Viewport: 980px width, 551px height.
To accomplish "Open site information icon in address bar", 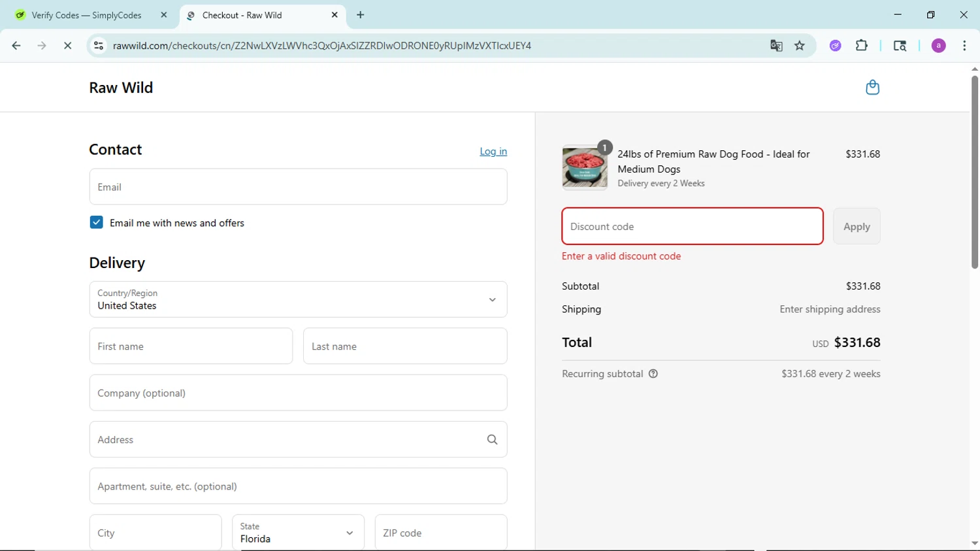I will pos(99,46).
